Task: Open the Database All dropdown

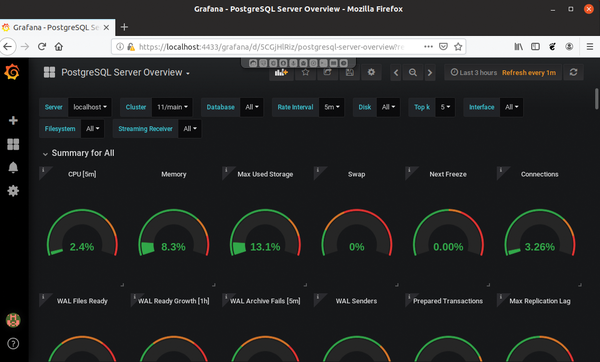Action: pyautogui.click(x=252, y=107)
